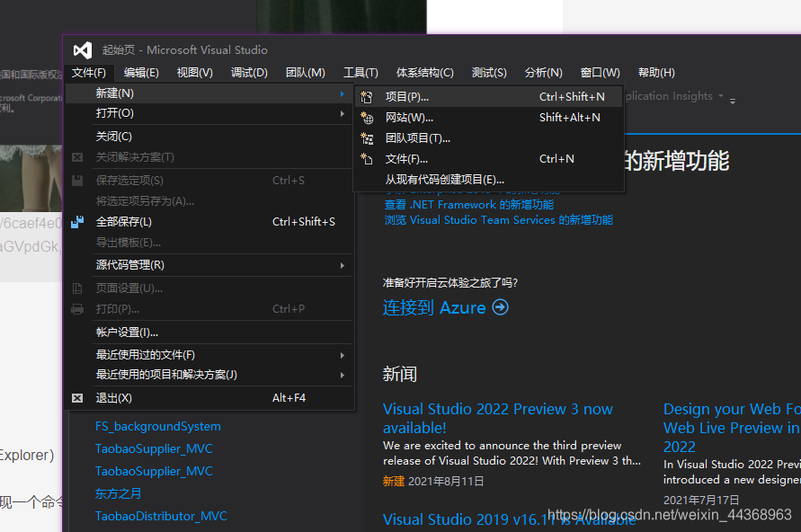801x532 pixels.
Task: Choose 网站(W)... from New submenu
Action: [x=488, y=118]
